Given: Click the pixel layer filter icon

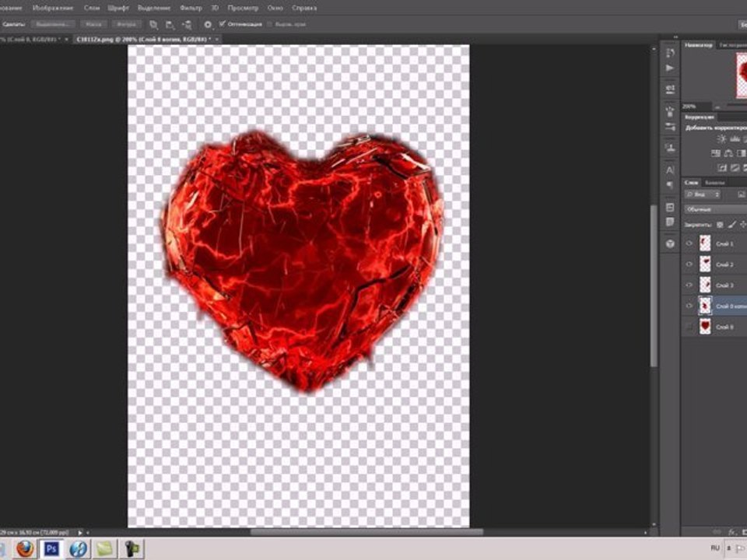Looking at the screenshot, I should pos(742,194).
